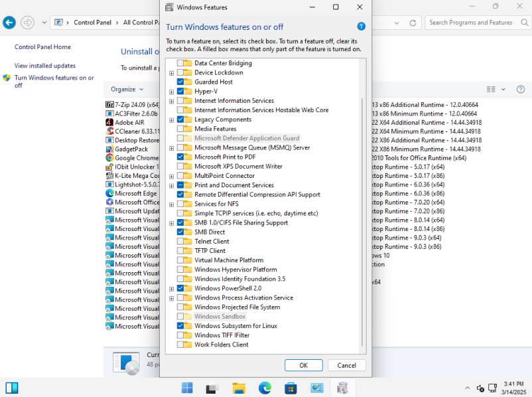Open Microsoft Store from the taskbar

click(291, 388)
